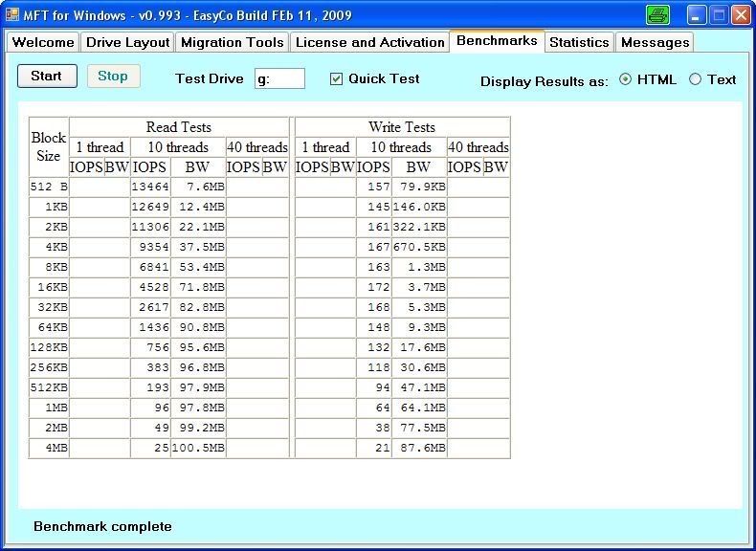
Task: Go to the Migration Tools tab
Action: click(232, 42)
